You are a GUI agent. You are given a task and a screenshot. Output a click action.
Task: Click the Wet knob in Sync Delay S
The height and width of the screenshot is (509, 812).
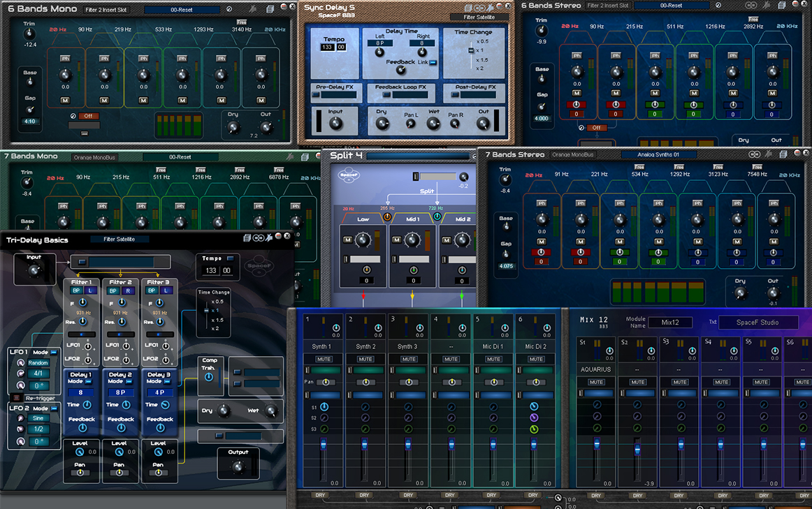tap(433, 123)
